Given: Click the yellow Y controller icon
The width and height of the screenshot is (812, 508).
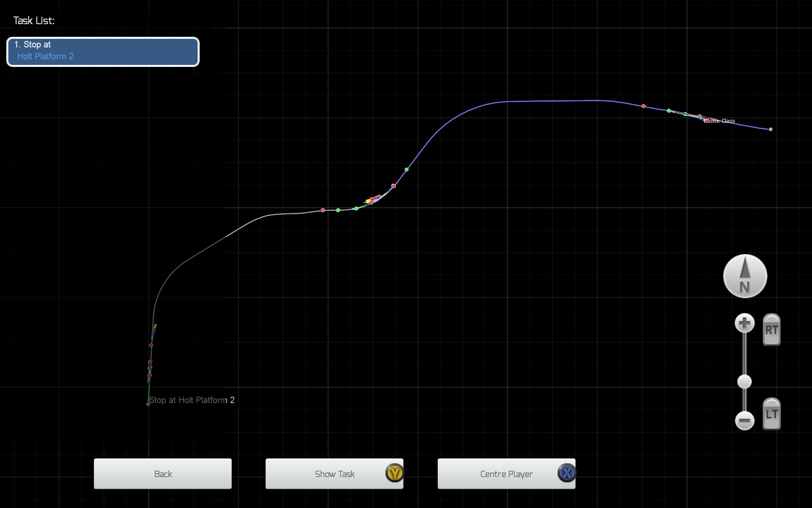Looking at the screenshot, I should click(395, 473).
